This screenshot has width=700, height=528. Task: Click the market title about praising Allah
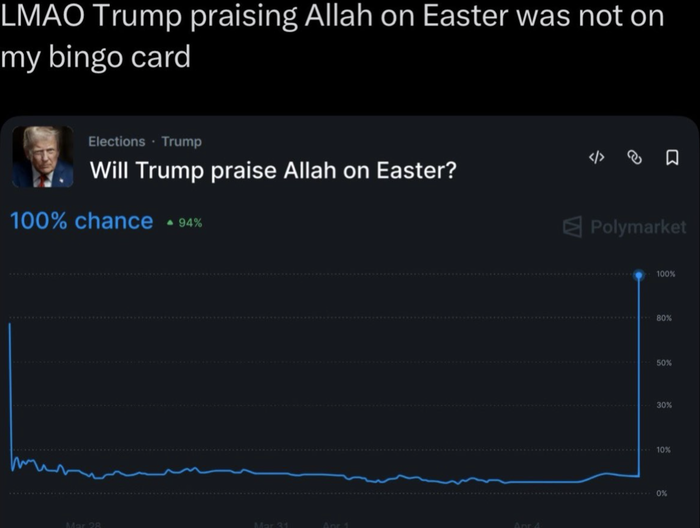tap(273, 171)
